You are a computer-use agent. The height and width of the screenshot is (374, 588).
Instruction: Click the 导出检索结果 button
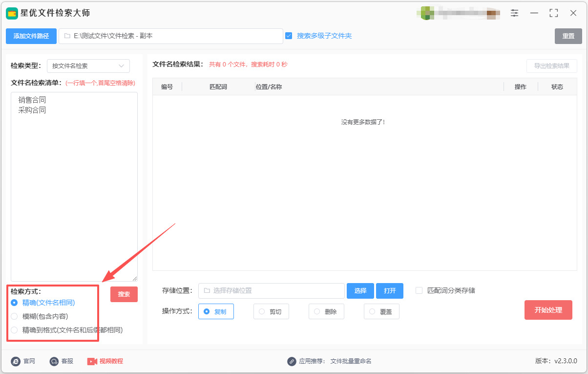point(552,66)
